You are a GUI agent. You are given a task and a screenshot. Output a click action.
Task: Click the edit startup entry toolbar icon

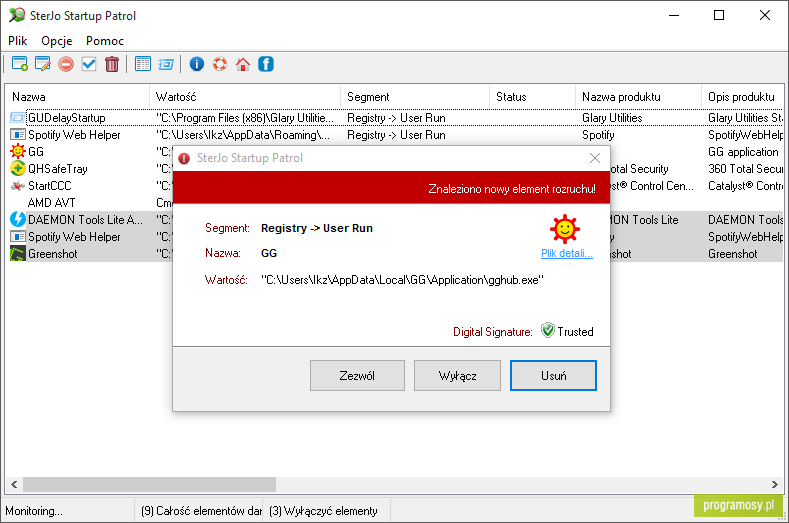43,64
